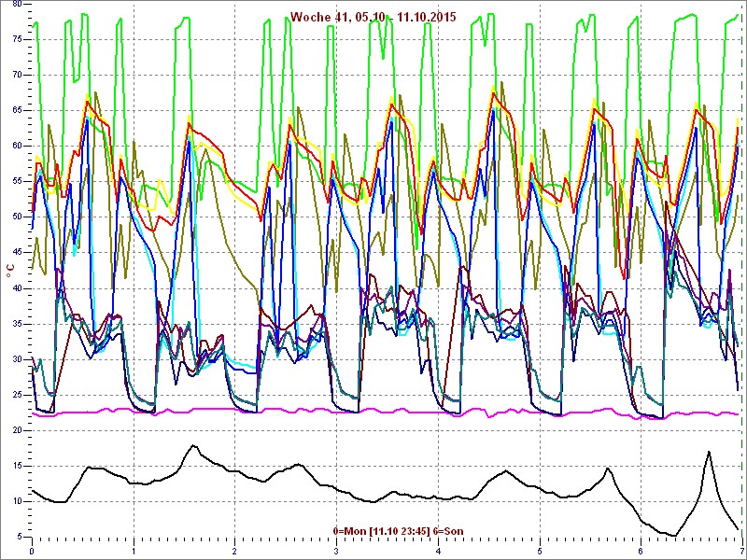Click the "10" temperature axis label
This screenshot has width=747, height=560.
[x=17, y=501]
